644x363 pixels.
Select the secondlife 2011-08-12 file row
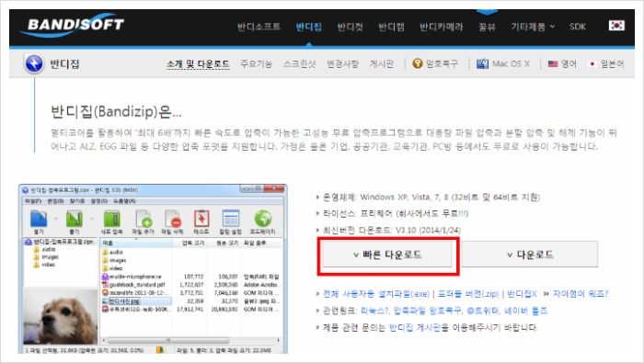point(191,293)
